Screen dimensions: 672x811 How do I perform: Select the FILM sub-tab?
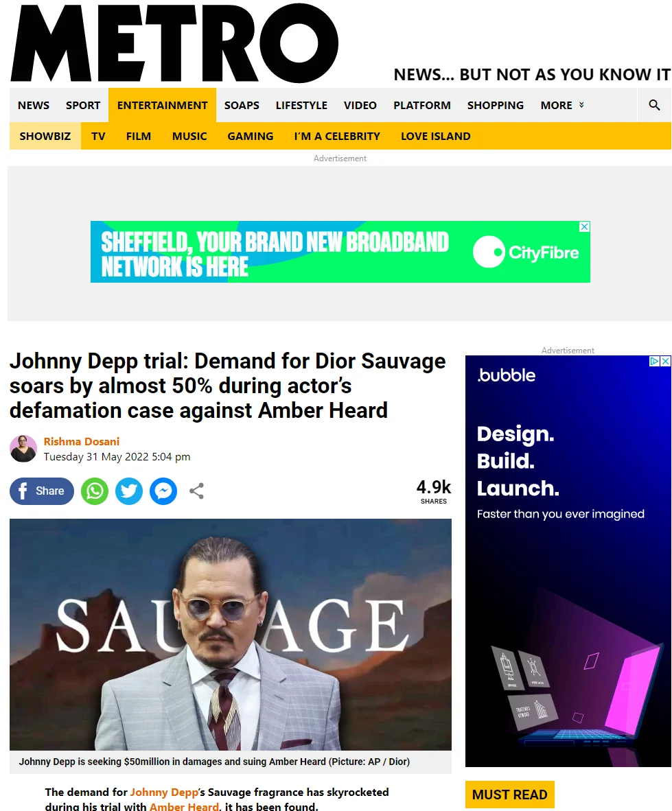139,136
